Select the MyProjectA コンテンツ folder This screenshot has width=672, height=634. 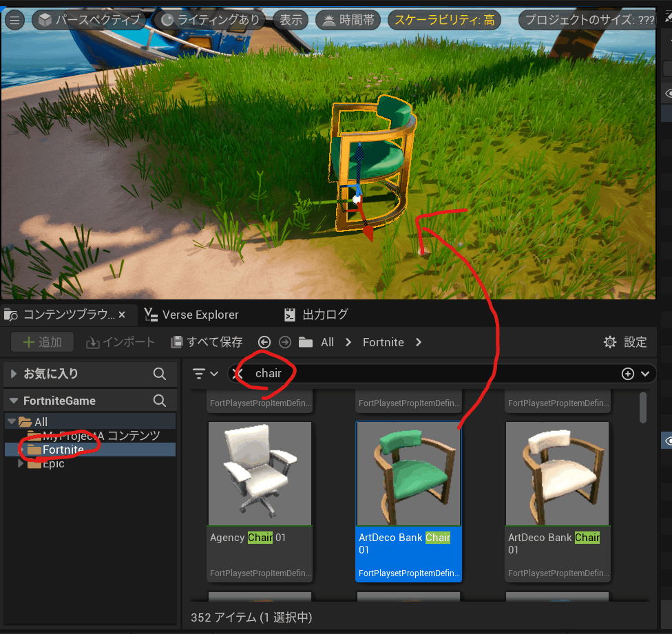pos(101,436)
